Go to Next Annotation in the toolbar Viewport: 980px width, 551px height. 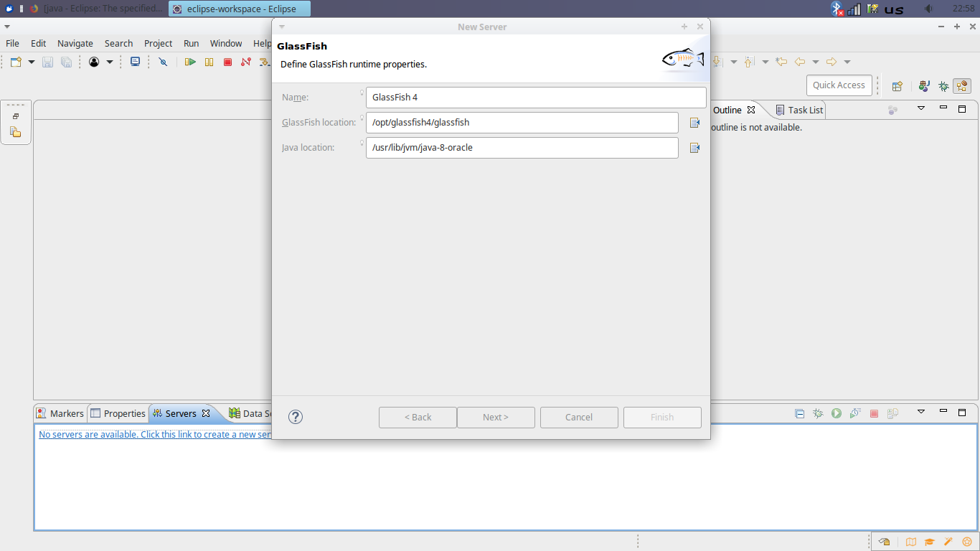click(719, 62)
